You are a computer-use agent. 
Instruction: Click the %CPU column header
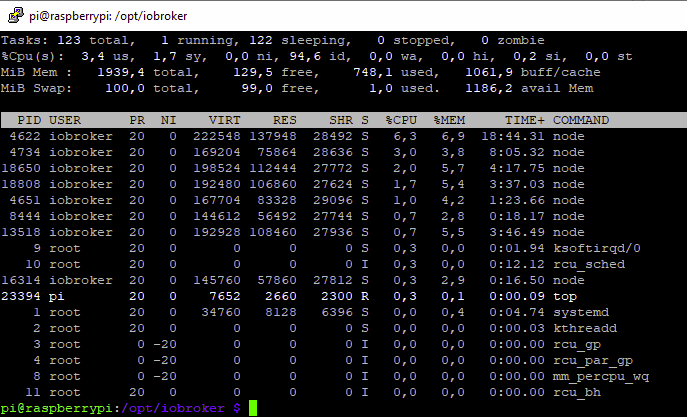click(401, 120)
